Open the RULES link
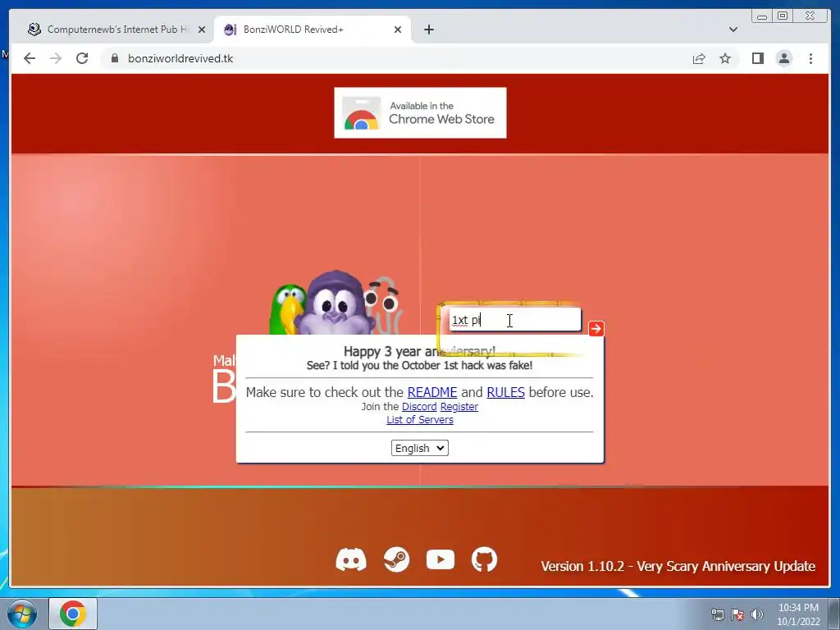840x630 pixels. point(505,392)
